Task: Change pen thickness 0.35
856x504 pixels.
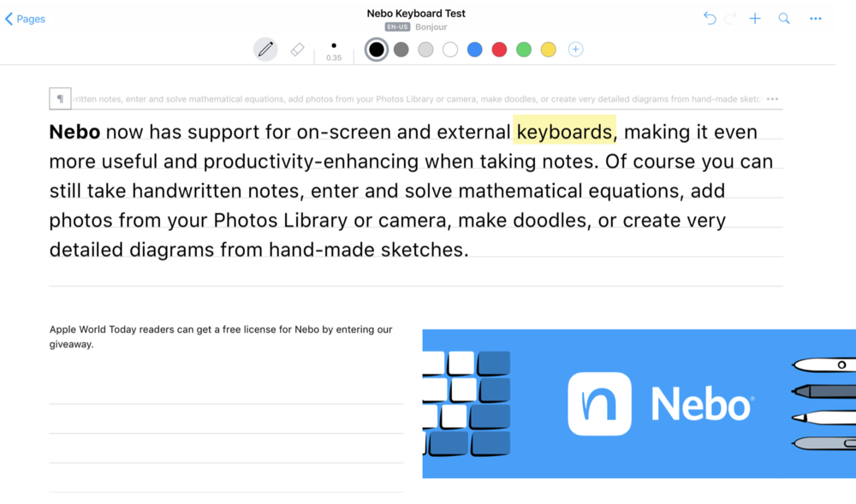Action: point(334,51)
